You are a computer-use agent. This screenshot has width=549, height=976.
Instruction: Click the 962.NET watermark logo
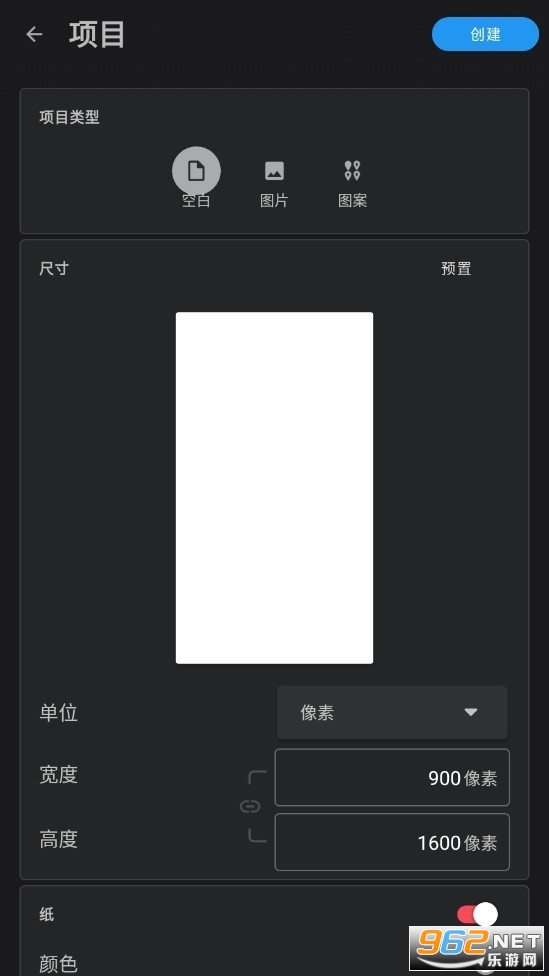pyautogui.click(x=478, y=949)
